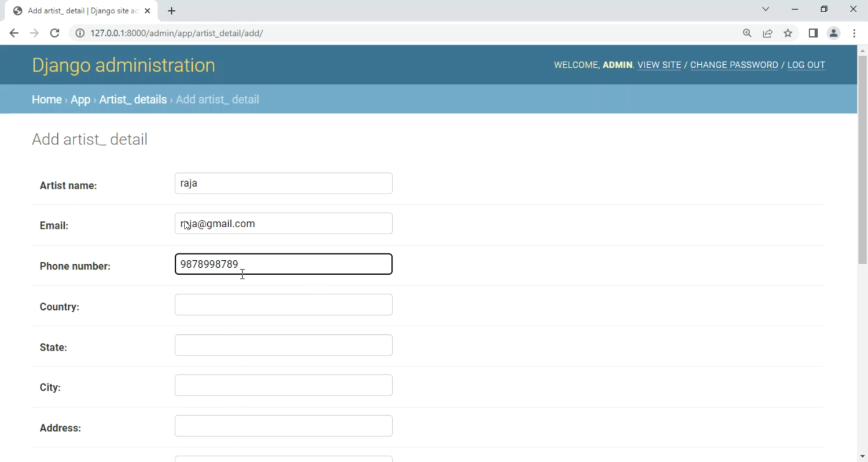View site information icon in address bar

pos(80,34)
